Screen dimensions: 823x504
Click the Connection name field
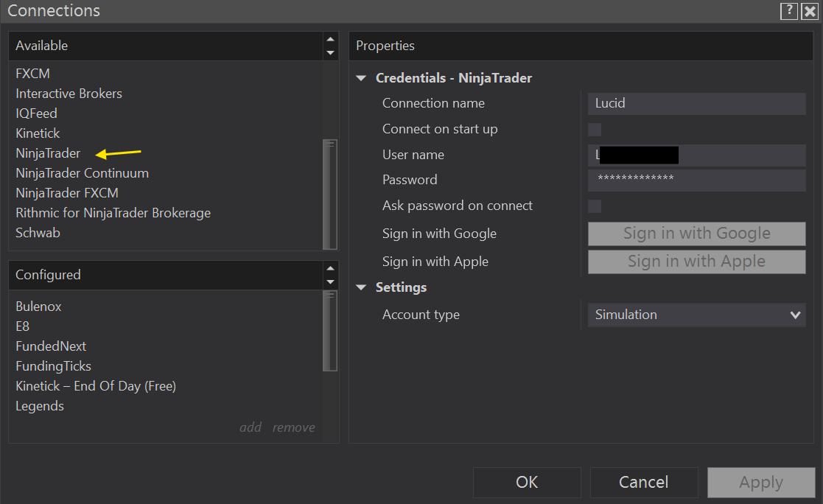click(x=696, y=103)
